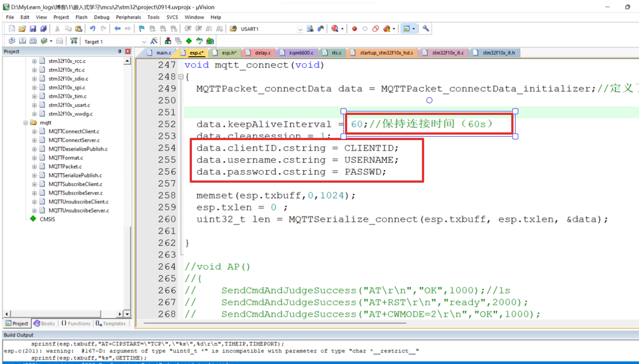Viewport: 639px width, 364px height.
Task: Start the debug session with magnifier d icon
Action: coord(335,28)
